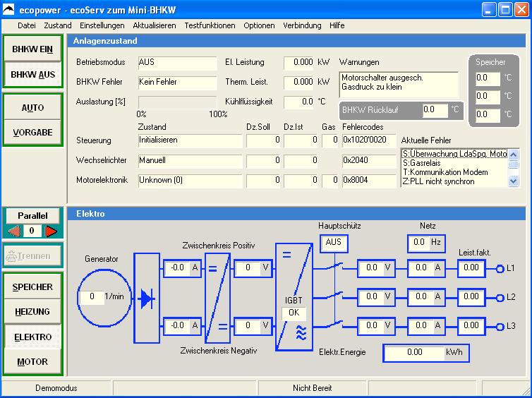Viewport: 532px width, 398px height.
Task: Show the HEIZUNG view
Action: (32, 311)
